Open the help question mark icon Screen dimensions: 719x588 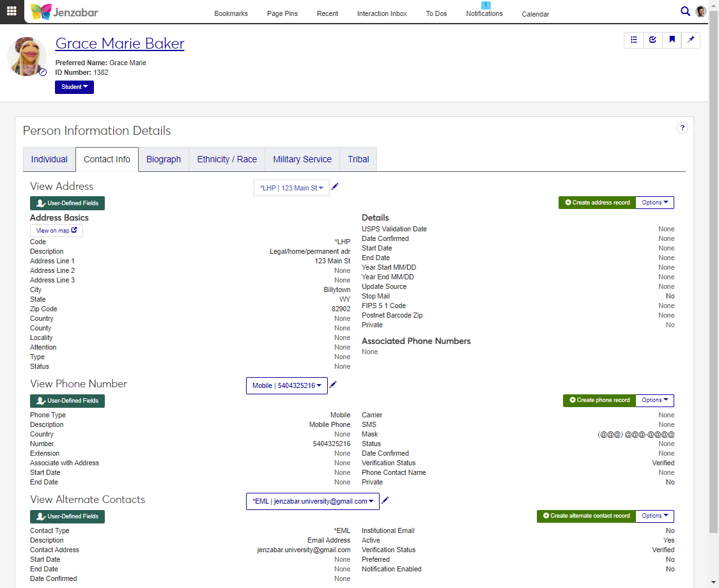[x=682, y=128]
